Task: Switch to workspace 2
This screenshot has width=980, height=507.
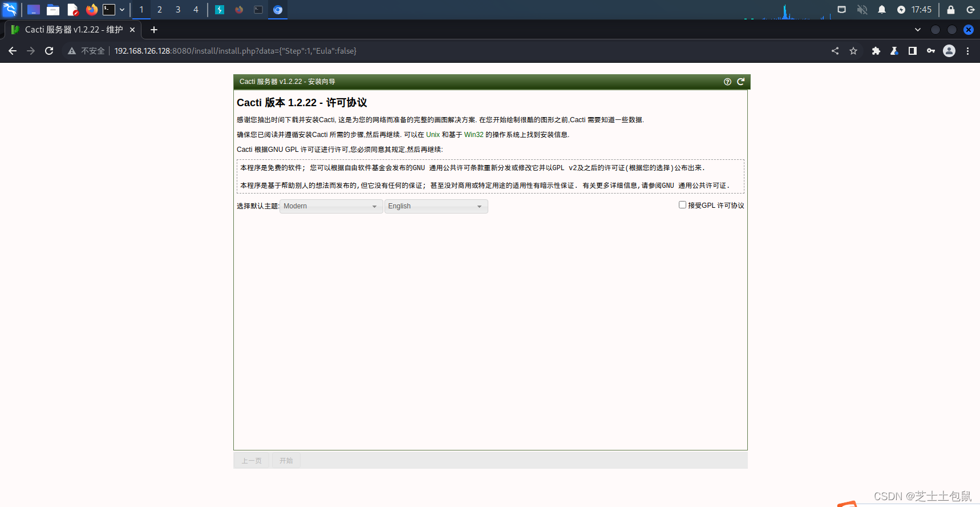Action: point(160,10)
